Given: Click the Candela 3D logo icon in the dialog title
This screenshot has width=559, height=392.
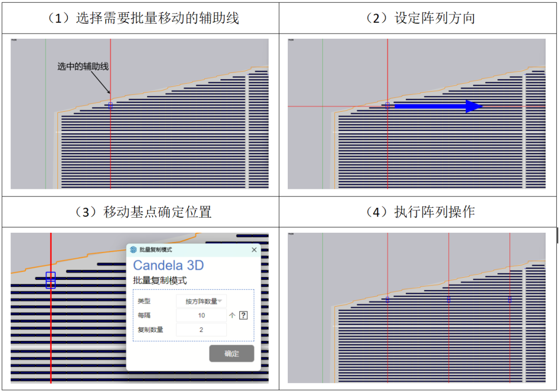Looking at the screenshot, I should [x=134, y=250].
